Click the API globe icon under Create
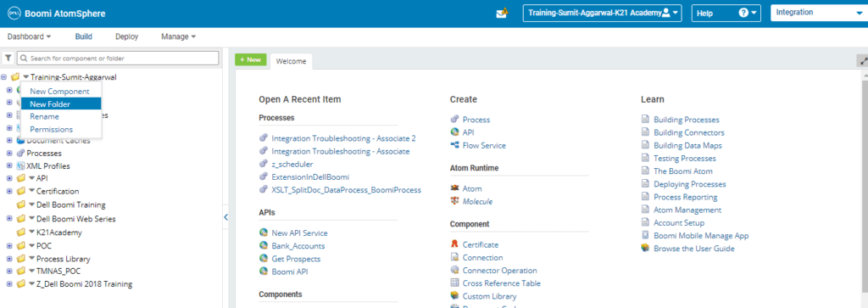Image resolution: width=868 pixels, height=308 pixels. (454, 132)
